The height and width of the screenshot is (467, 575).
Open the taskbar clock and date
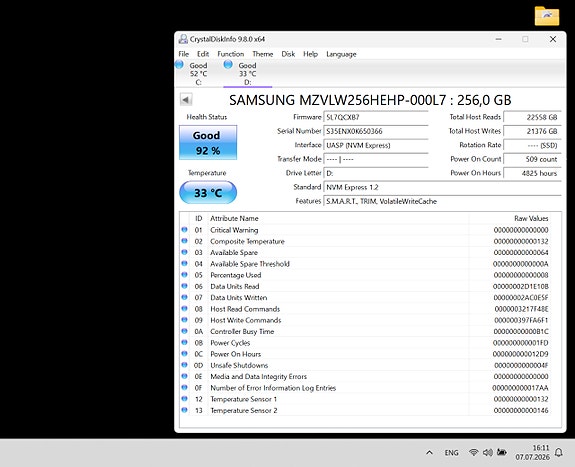coord(532,452)
